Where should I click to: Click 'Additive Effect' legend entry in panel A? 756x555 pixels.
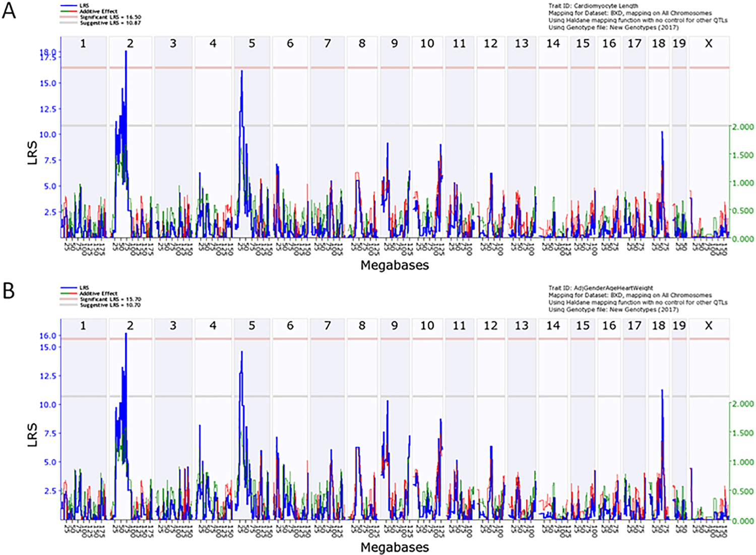(98, 11)
